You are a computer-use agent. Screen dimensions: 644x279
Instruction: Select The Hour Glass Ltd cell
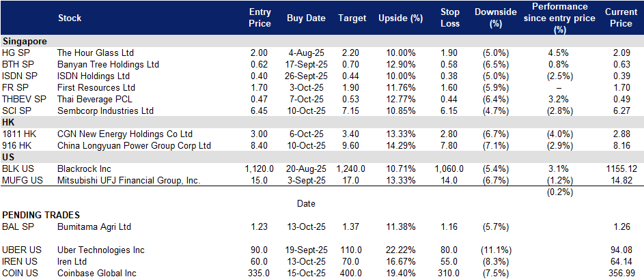[x=96, y=53]
